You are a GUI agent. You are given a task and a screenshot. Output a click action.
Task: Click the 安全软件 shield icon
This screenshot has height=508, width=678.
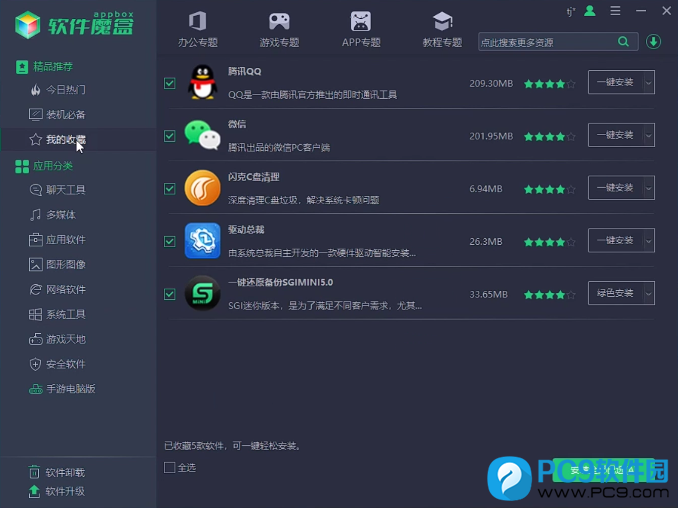pos(35,364)
